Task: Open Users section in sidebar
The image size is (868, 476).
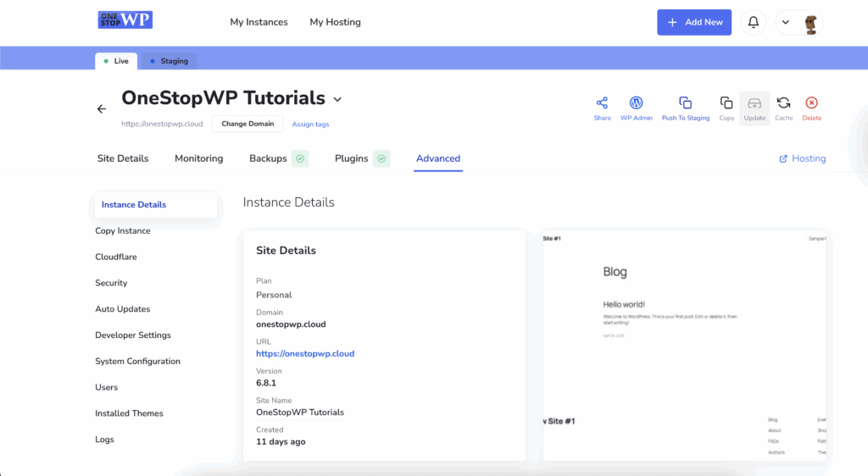Action: click(x=106, y=388)
